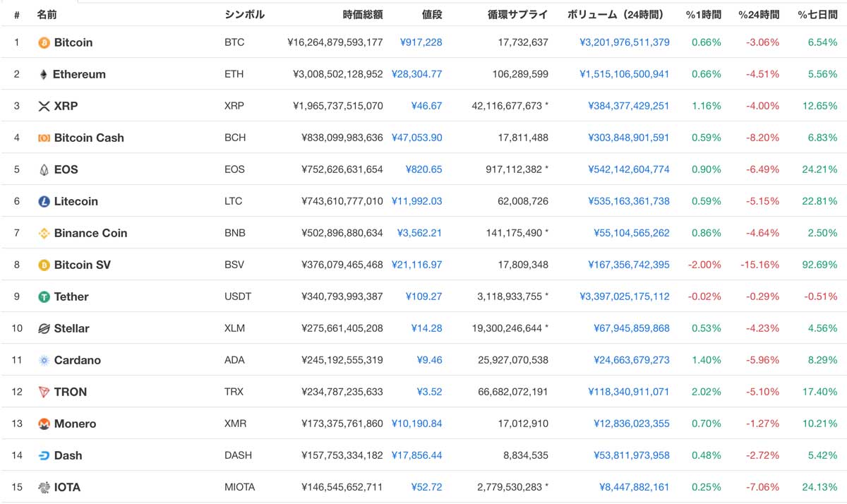847x504 pixels.
Task: Click Bitcoin SV price ¥21,116.97
Action: [x=416, y=265]
